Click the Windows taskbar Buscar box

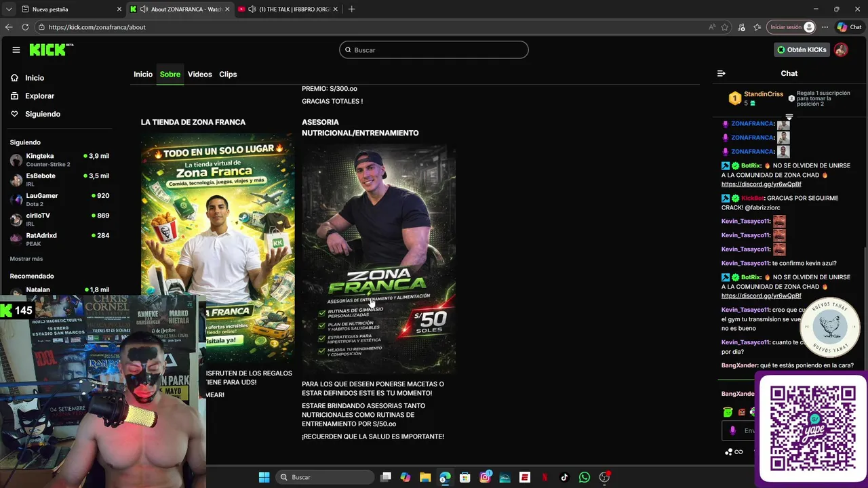point(325,477)
